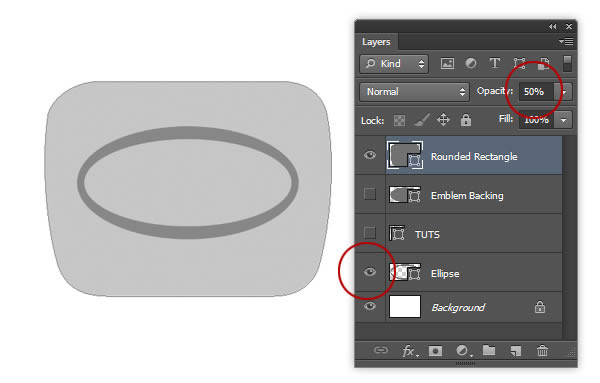
Task: Add a layer style fx icon
Action: click(x=410, y=350)
